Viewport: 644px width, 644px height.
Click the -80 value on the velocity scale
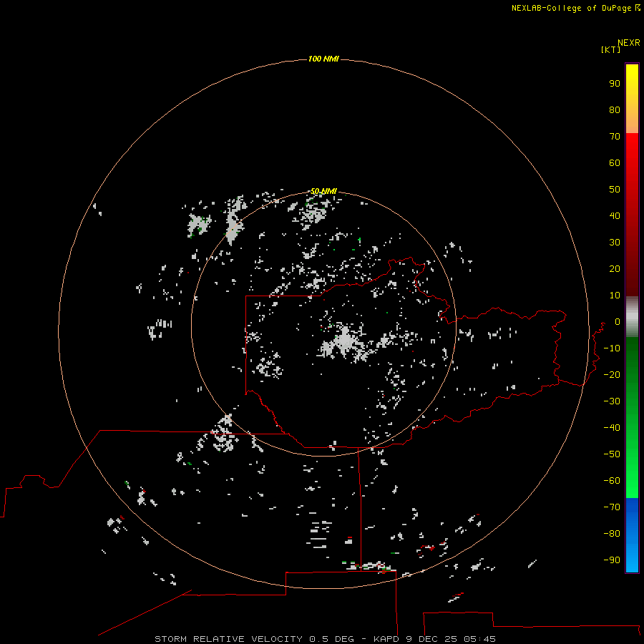pos(612,534)
